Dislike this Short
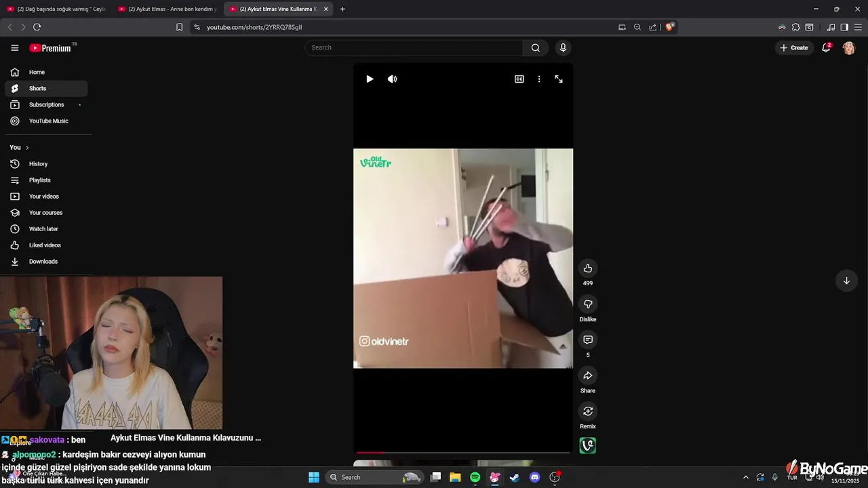Viewport: 868px width, 488px height. tap(588, 304)
